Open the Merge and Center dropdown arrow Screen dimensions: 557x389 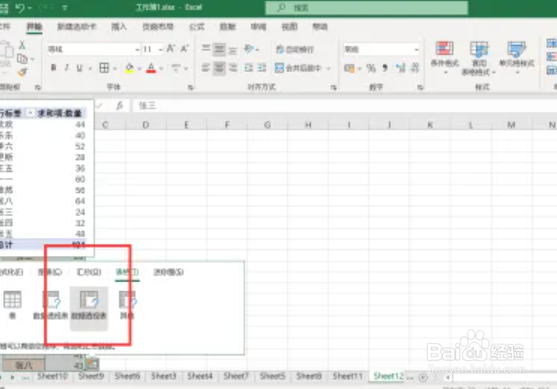point(329,68)
